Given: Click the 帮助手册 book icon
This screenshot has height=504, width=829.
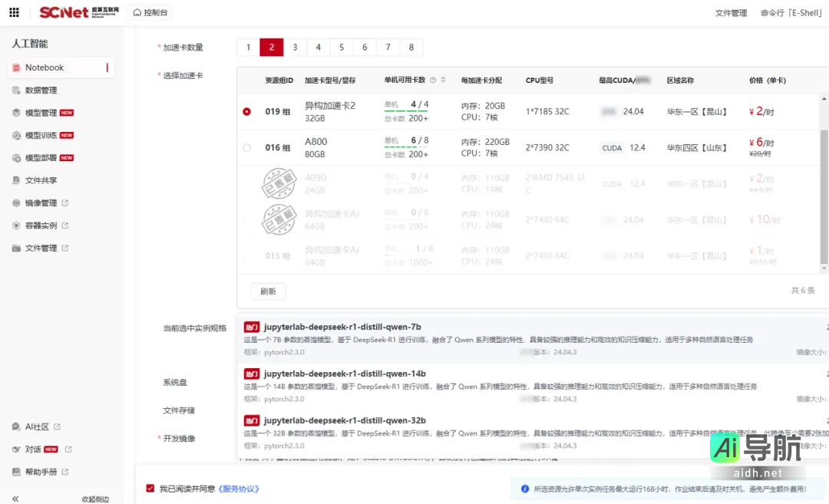Looking at the screenshot, I should click(16, 472).
